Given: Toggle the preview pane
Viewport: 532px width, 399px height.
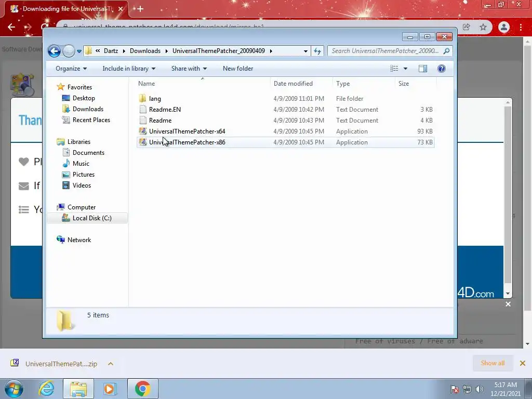Looking at the screenshot, I should point(423,69).
